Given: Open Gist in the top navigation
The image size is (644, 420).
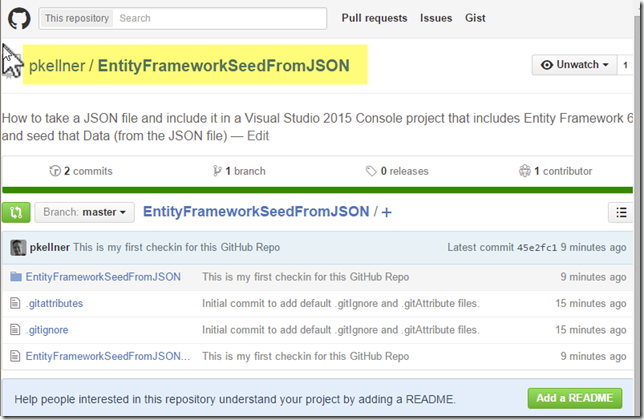Looking at the screenshot, I should 475,18.
